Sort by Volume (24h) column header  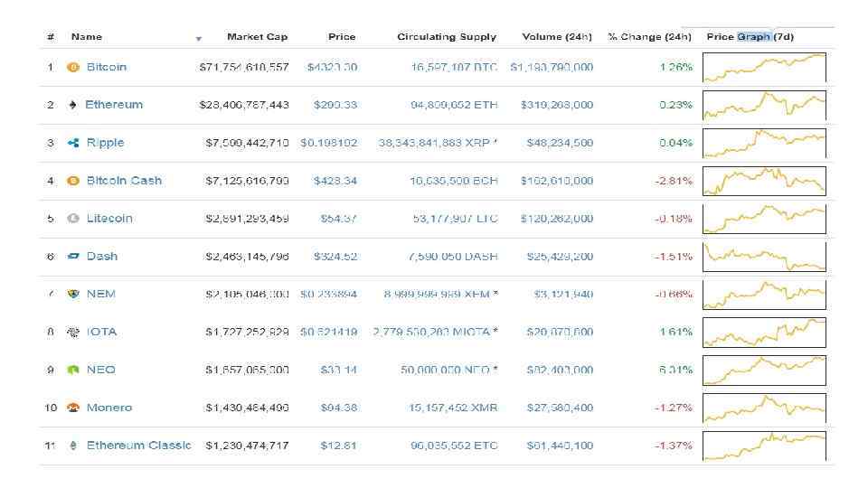tap(556, 37)
